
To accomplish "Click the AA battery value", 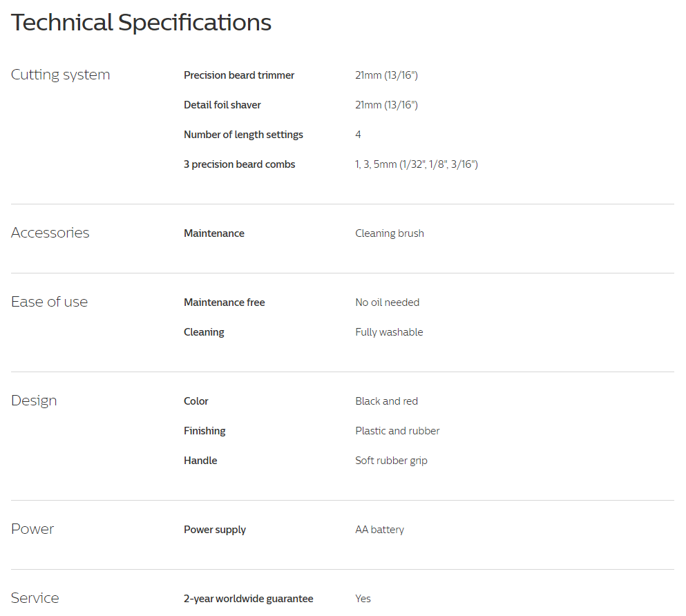I will coord(379,530).
